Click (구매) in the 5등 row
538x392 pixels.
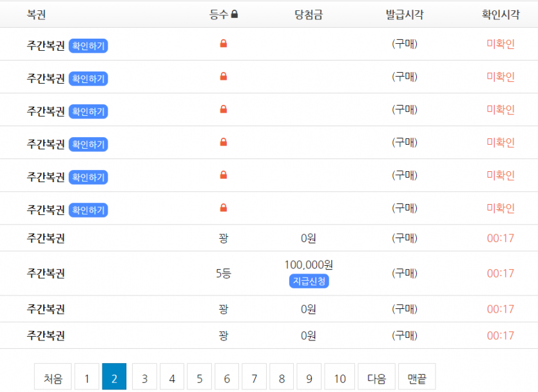click(405, 273)
